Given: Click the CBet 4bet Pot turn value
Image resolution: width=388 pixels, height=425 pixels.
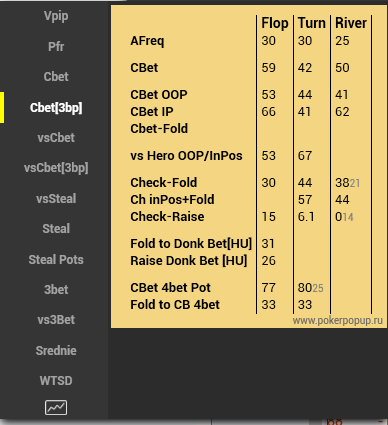Looking at the screenshot, I should (305, 288).
